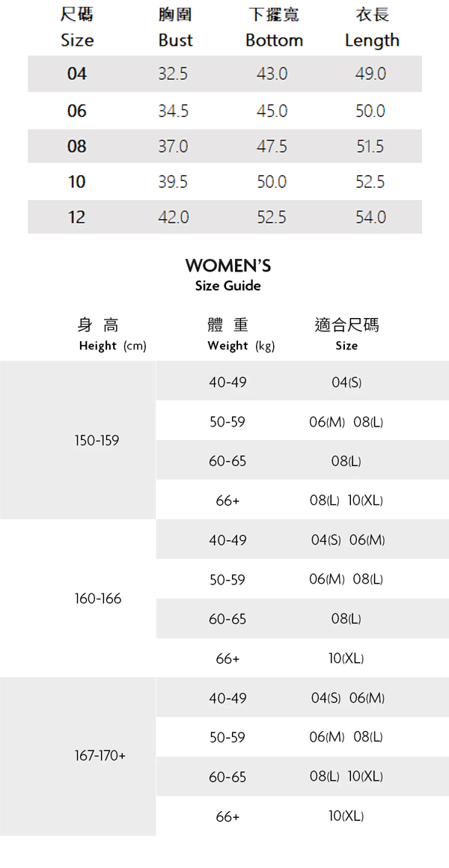
Task: Click 60-65 weight under 167-170+ height
Action: pyautogui.click(x=227, y=777)
